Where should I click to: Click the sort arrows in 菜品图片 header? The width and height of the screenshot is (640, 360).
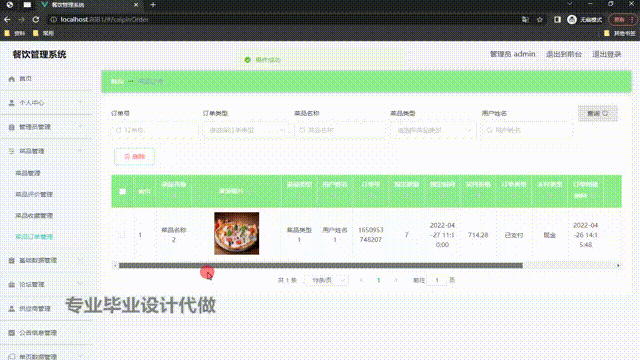click(249, 191)
